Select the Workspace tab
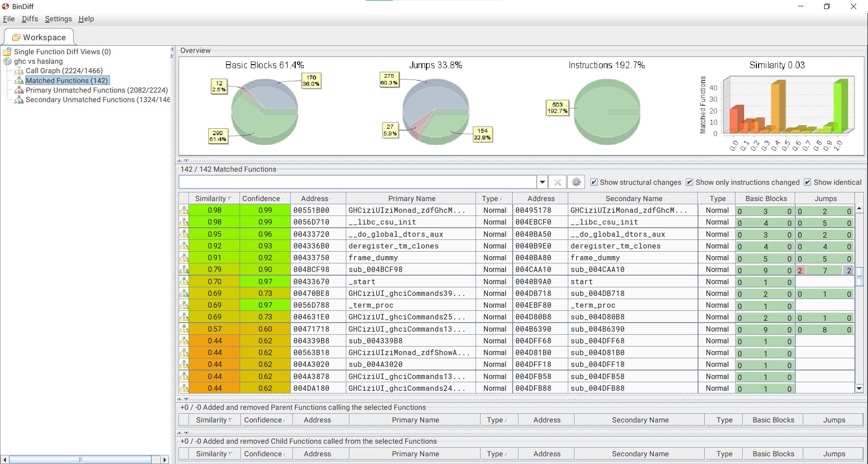 click(39, 37)
